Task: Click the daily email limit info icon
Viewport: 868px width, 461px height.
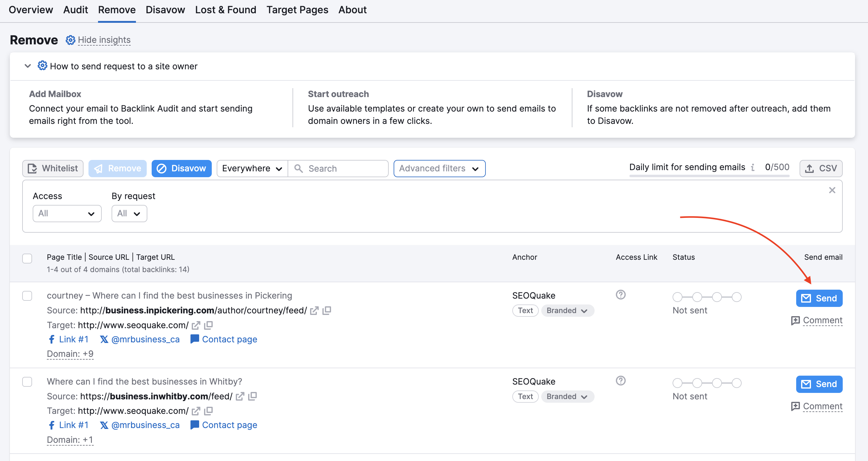Action: (752, 167)
